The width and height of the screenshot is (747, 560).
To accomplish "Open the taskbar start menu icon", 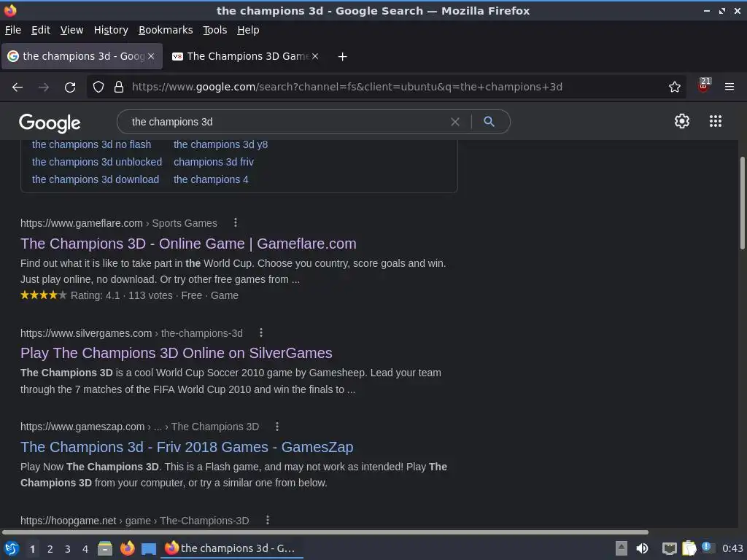I will (12, 548).
